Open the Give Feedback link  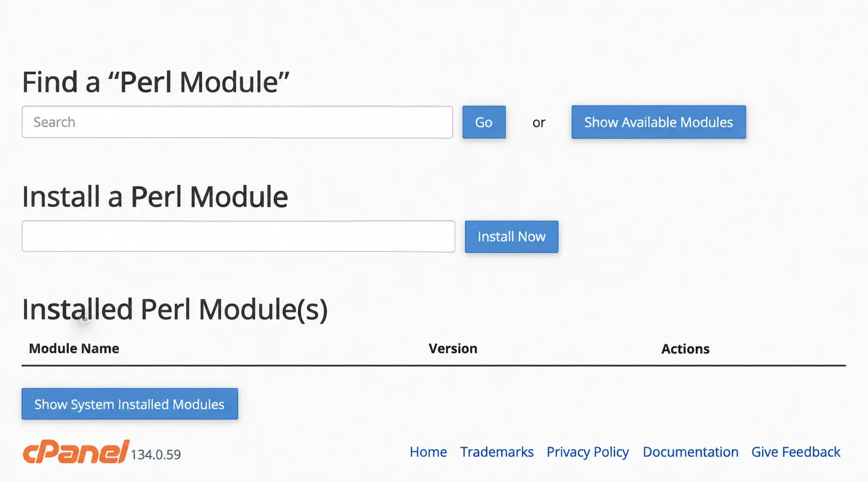(796, 452)
